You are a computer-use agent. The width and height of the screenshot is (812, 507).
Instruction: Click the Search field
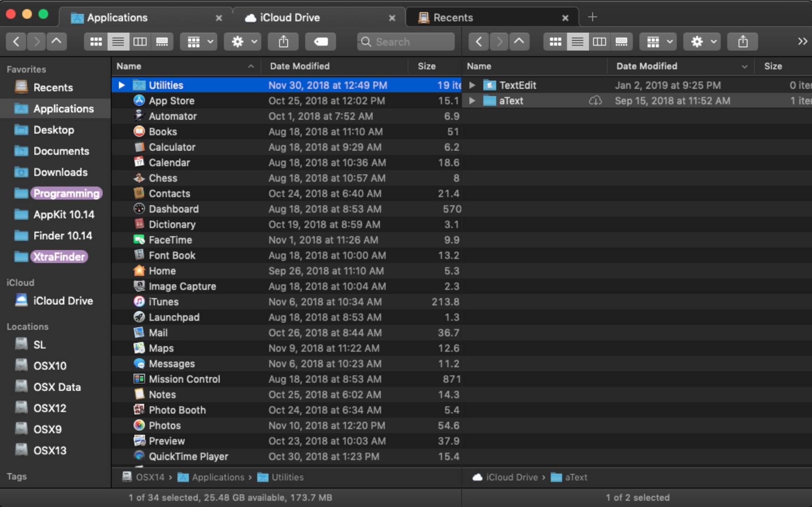406,42
